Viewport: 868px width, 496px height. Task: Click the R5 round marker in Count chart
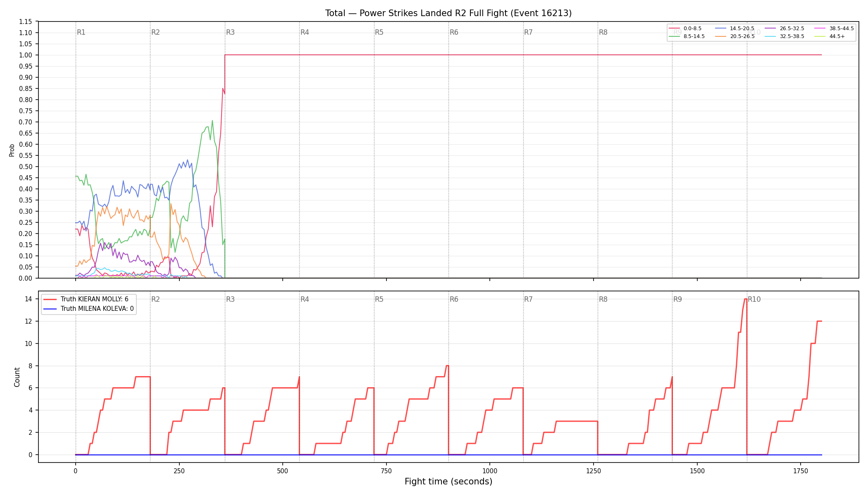click(x=379, y=299)
